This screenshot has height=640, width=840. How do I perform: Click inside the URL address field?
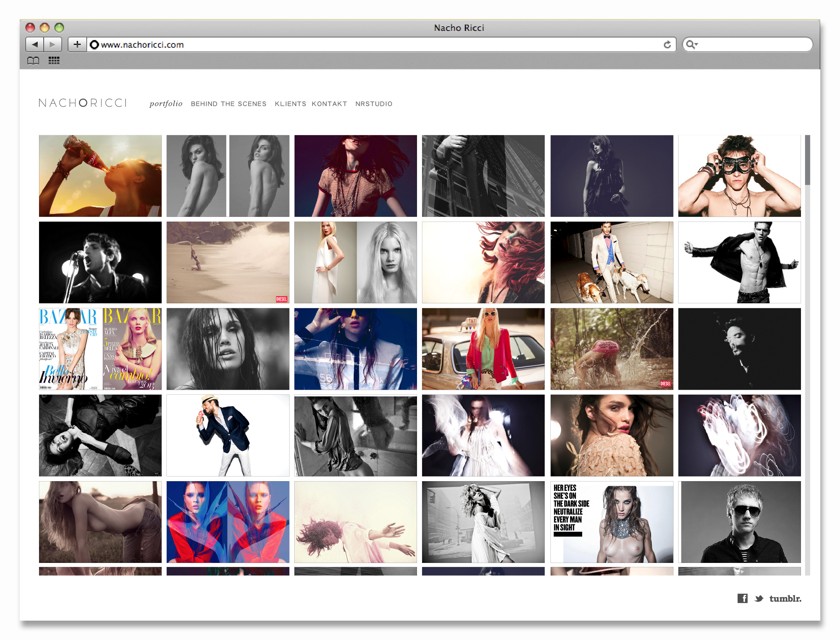(267, 45)
